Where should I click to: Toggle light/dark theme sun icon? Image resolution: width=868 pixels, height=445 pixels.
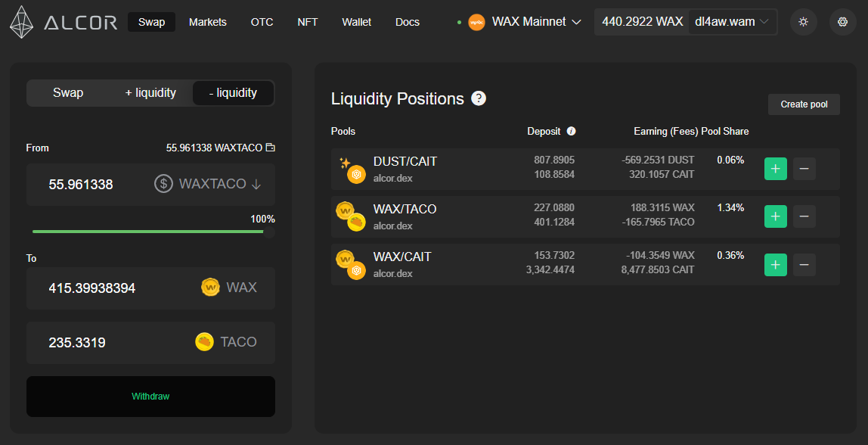point(803,22)
